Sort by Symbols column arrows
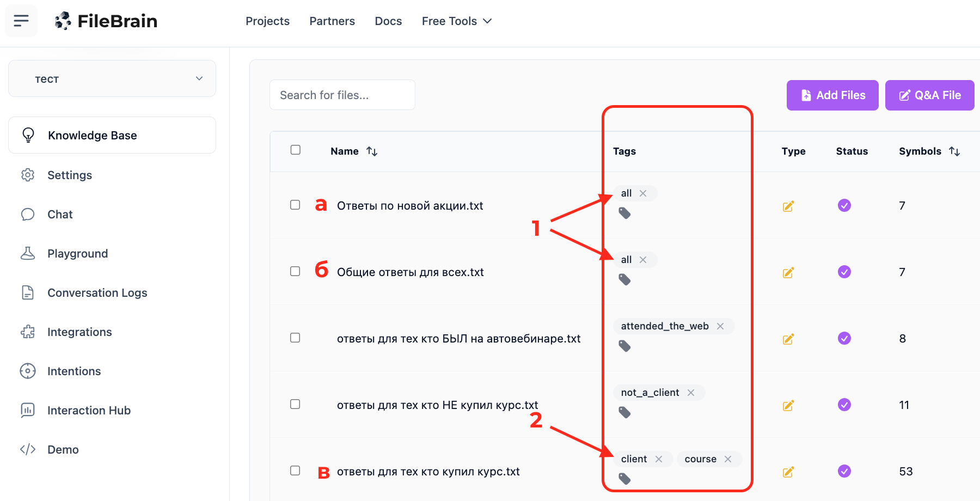This screenshot has width=980, height=501. click(954, 151)
